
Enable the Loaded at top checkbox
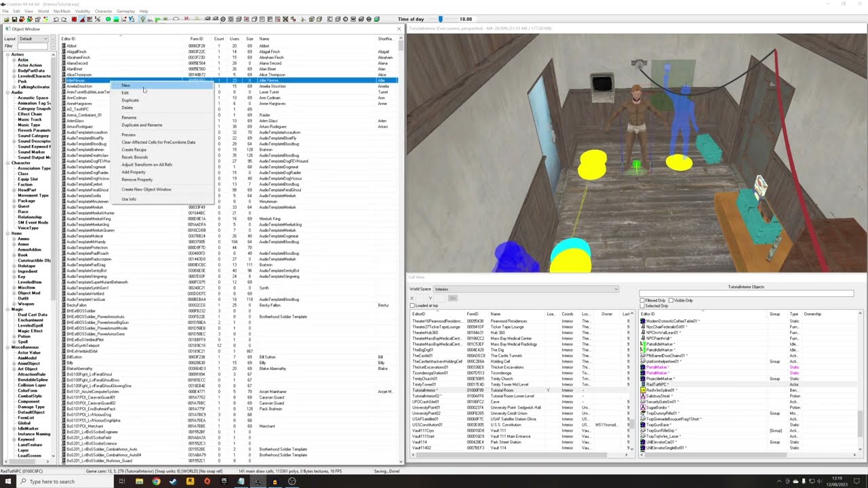coord(412,306)
